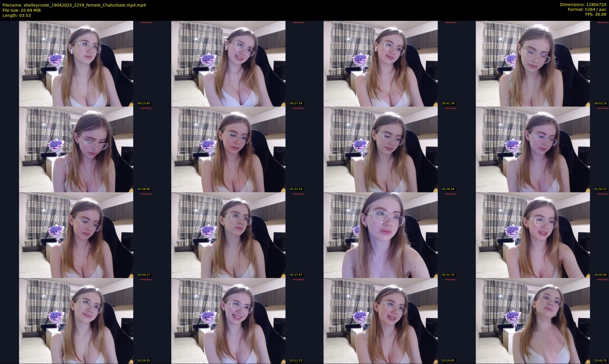Image resolution: width=609 pixels, height=364 pixels.
Task: Click the FPS 30.00 label
Action: click(x=596, y=14)
